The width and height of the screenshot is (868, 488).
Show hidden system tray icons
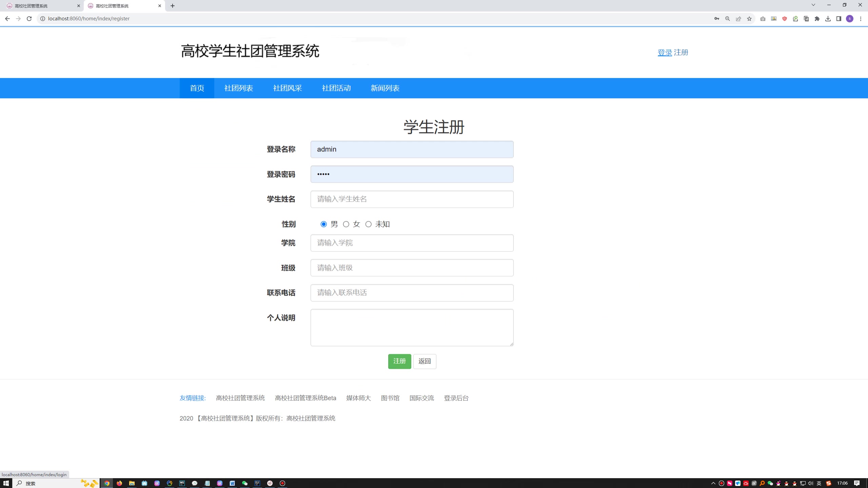(x=713, y=483)
